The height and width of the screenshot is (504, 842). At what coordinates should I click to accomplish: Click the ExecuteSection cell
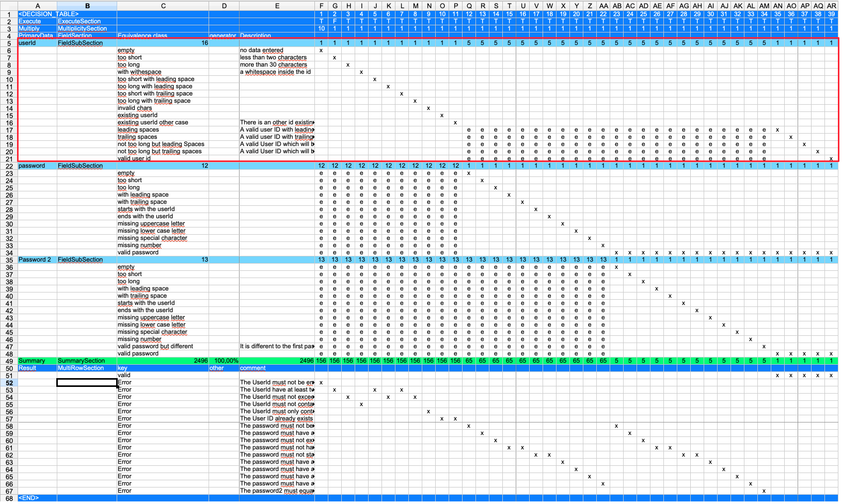click(x=87, y=21)
